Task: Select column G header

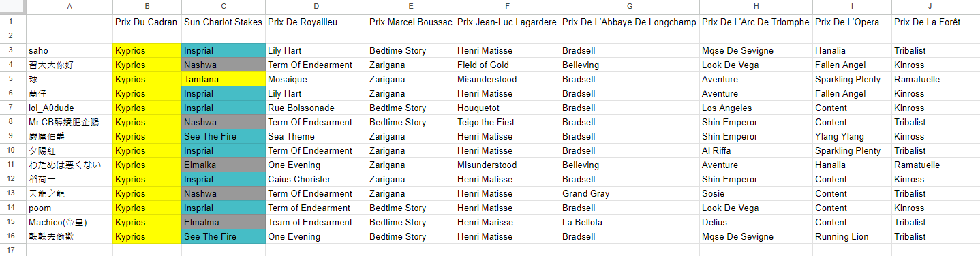Action: tap(630, 7)
